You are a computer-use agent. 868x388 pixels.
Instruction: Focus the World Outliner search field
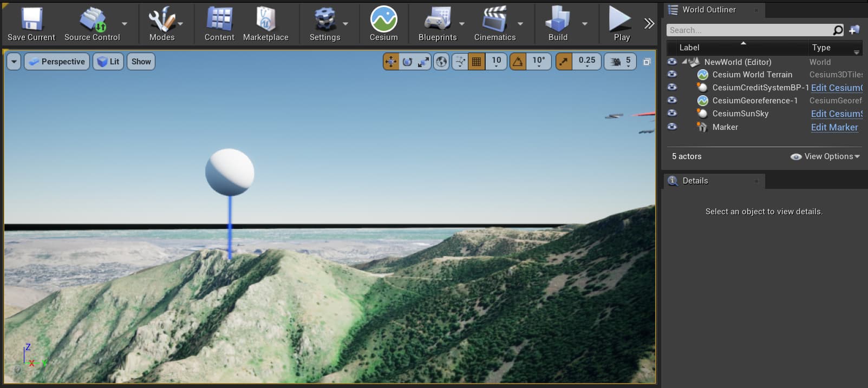(750, 30)
